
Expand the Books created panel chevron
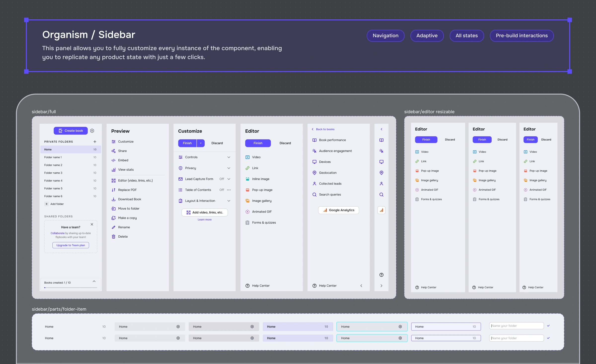pyautogui.click(x=94, y=281)
